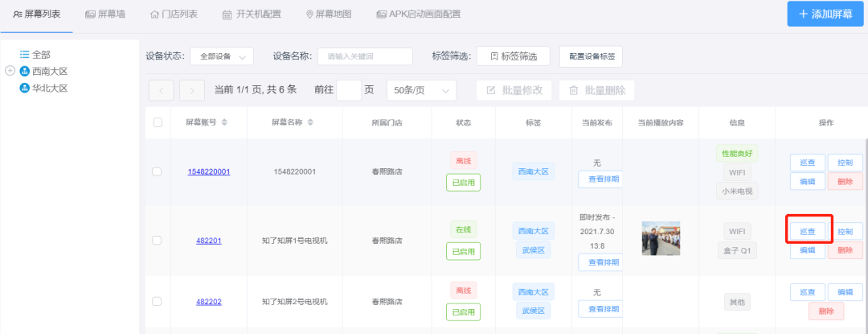Click 删除 for 知了知屏1号电视机
868x334 pixels.
coord(845,249)
